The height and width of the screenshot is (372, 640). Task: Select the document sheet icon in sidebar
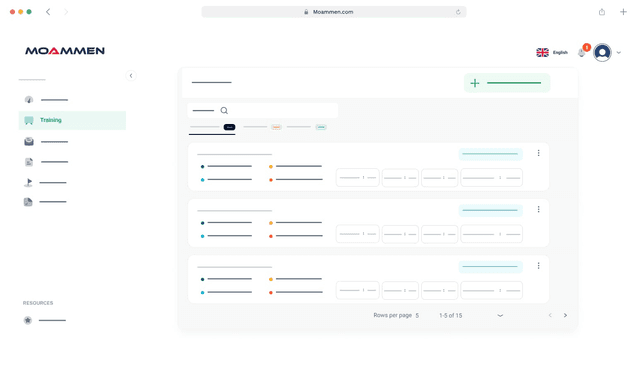coord(29,162)
